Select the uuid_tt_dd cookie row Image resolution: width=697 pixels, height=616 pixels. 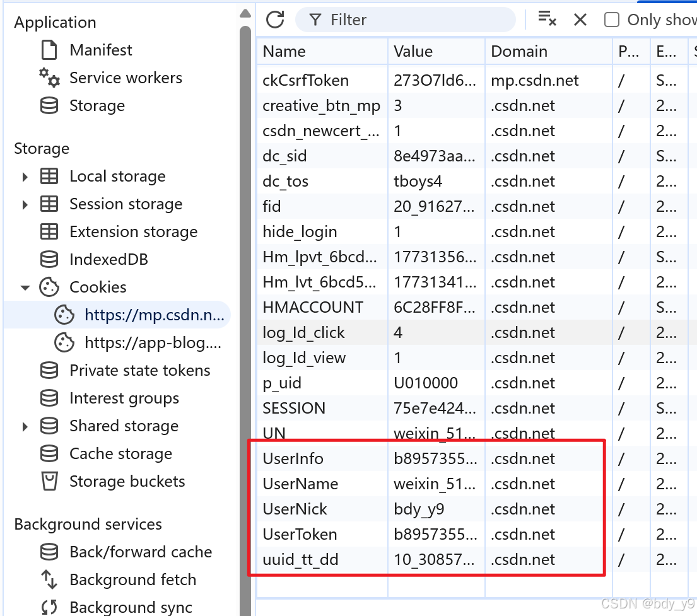tap(476, 559)
